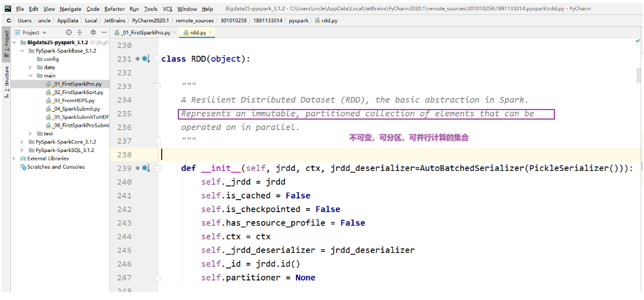Select _03_FromHDFS.py in project tree
Screen dimensions: 644x300
point(73,101)
